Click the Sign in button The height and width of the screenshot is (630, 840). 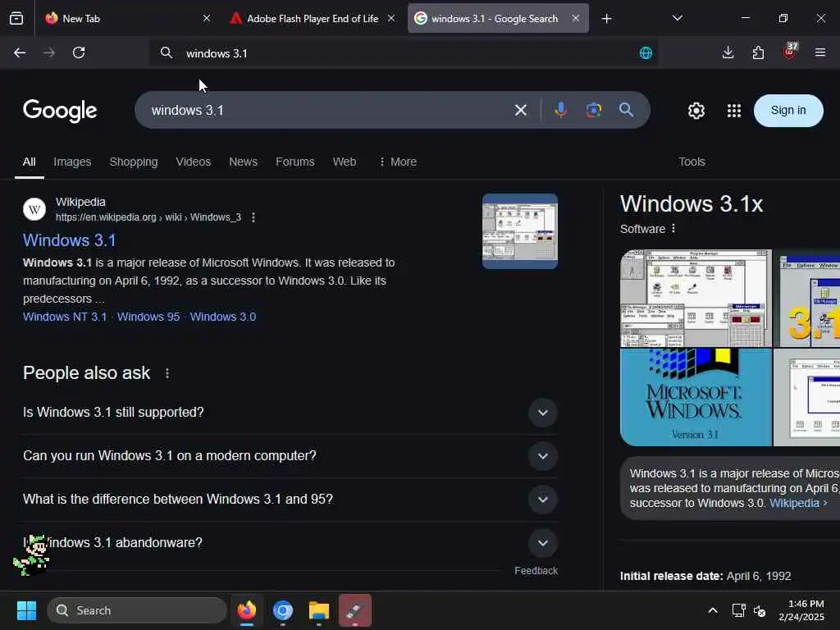(788, 111)
